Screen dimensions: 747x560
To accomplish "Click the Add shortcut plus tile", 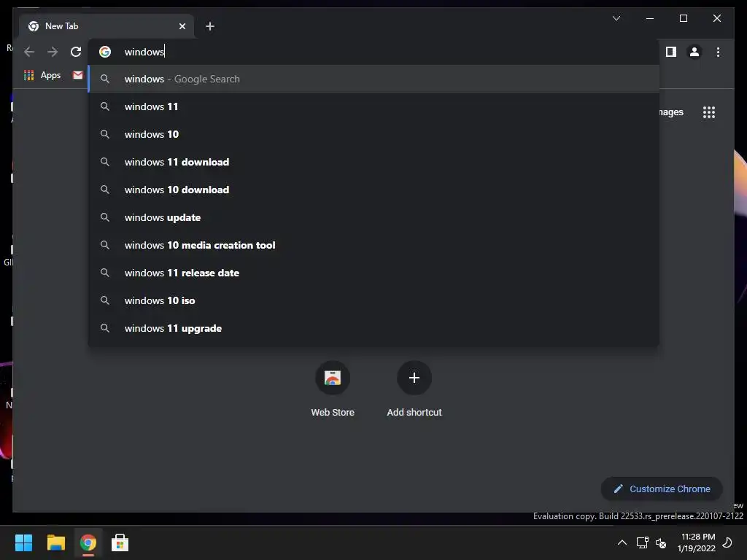I will (x=414, y=389).
